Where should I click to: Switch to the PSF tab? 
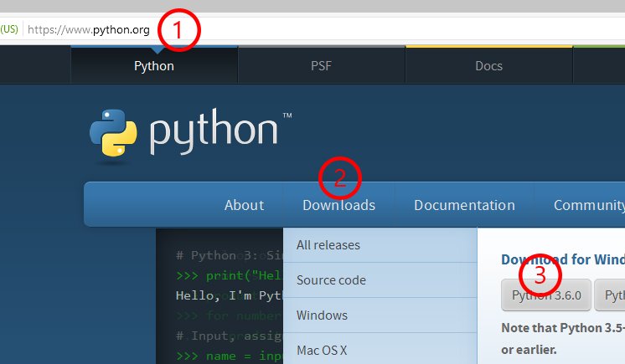[321, 66]
